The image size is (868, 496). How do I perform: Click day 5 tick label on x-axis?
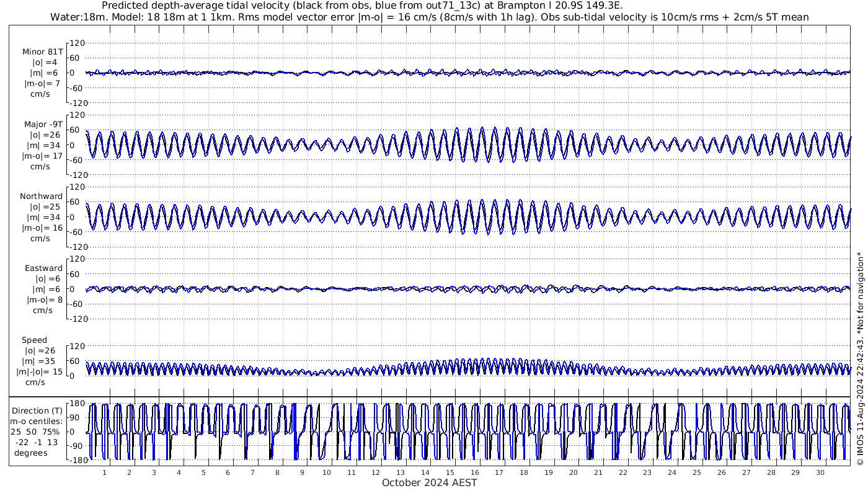pyautogui.click(x=203, y=472)
